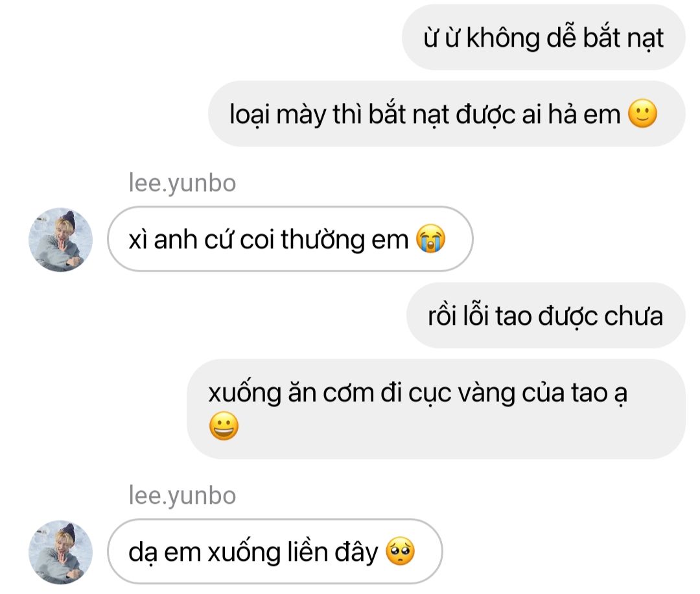
Task: Tap the pleading face emoji
Action: pos(401,551)
